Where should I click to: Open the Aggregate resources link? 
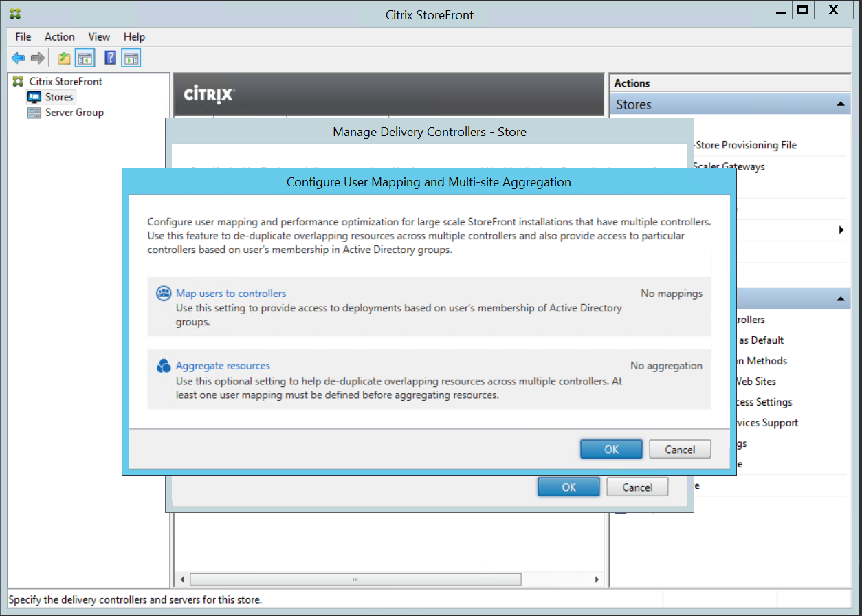tap(223, 366)
